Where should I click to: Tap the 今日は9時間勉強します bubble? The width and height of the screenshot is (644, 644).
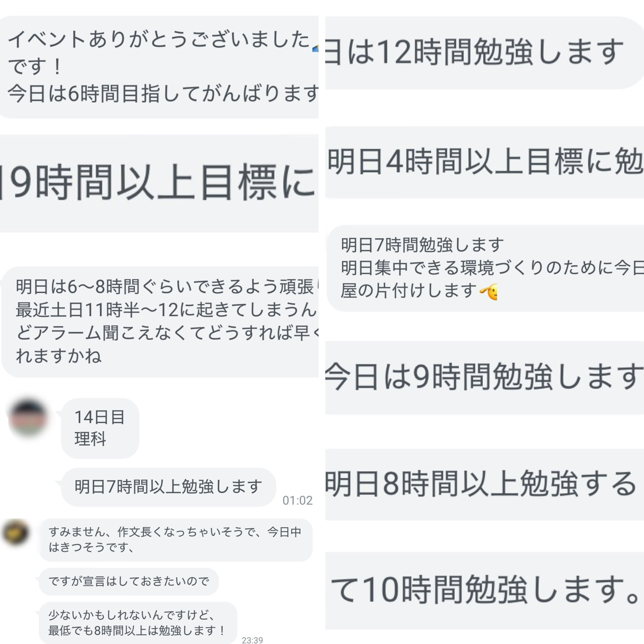click(x=484, y=377)
